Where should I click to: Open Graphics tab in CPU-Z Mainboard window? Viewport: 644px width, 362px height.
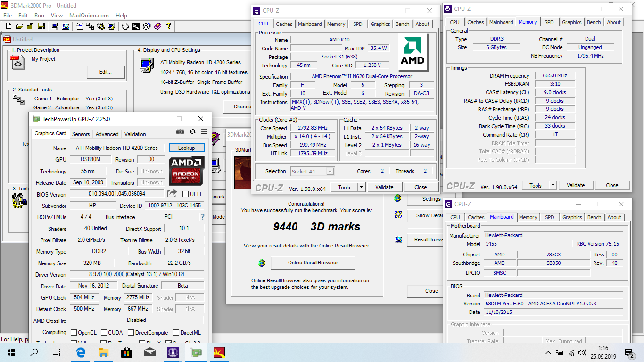[x=572, y=217]
